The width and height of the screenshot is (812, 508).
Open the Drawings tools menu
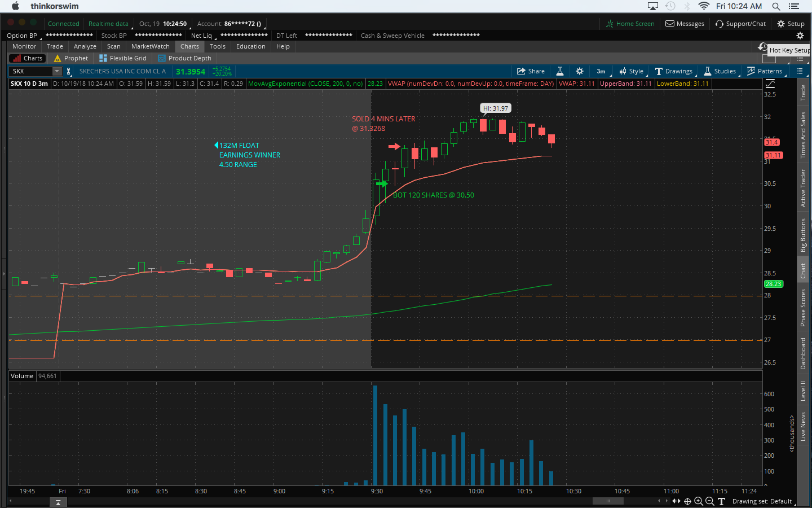(674, 71)
